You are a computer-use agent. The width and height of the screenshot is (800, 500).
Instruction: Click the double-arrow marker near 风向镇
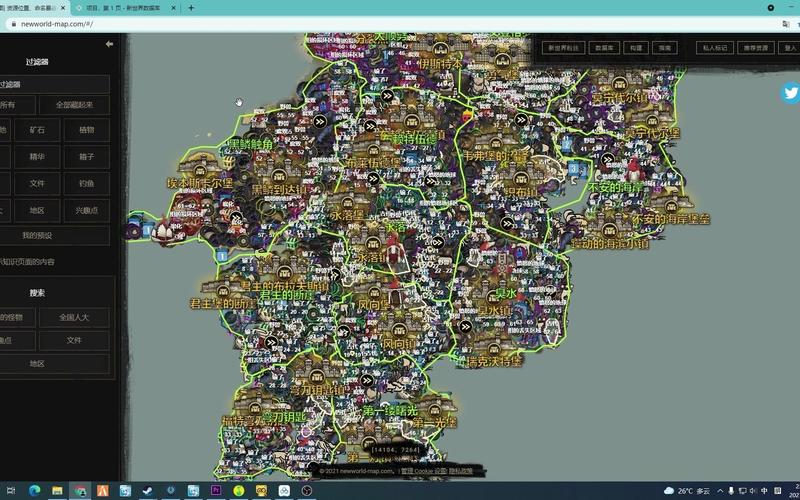[343, 330]
